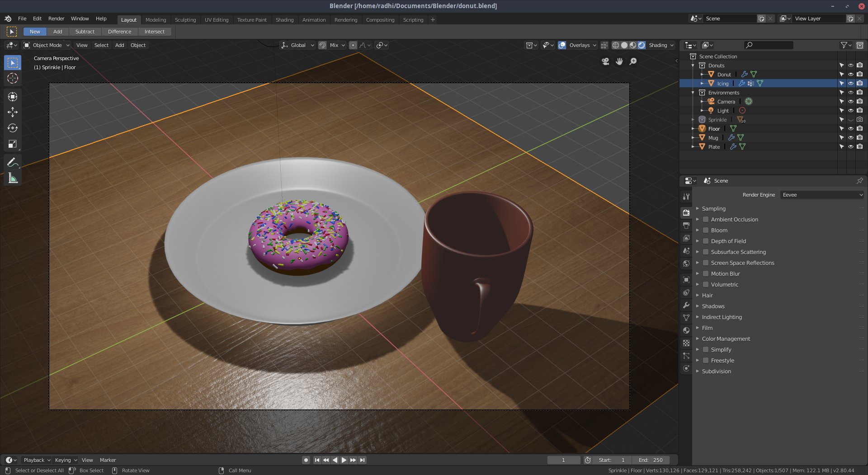868x475 pixels.
Task: Toggle overlays display button
Action: (x=562, y=45)
